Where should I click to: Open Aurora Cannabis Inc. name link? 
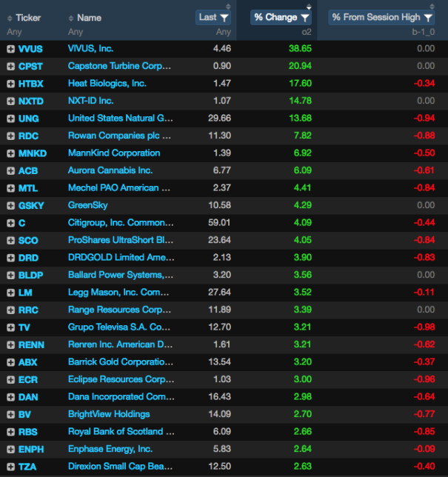coord(110,170)
